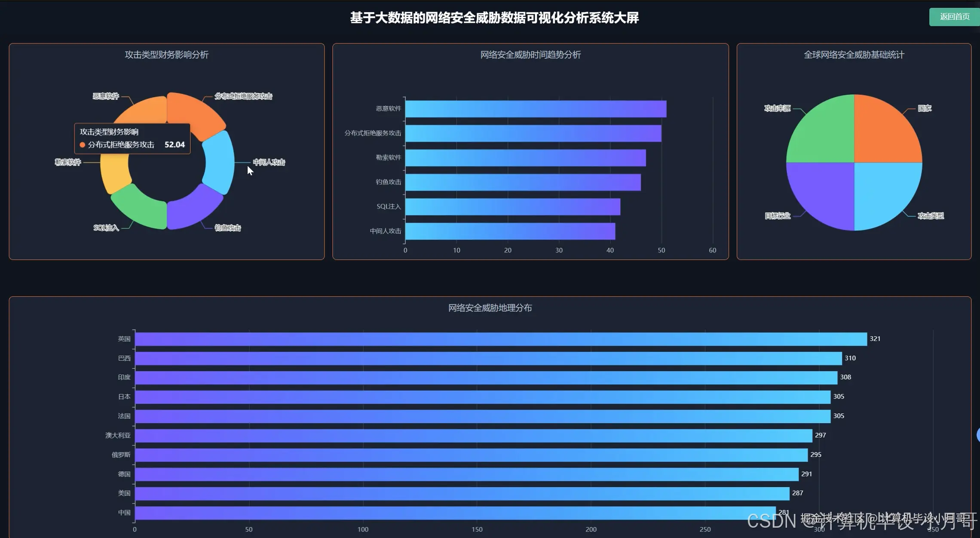Select the orange 国家 pie slice
The image size is (980, 538).
[x=885, y=131]
